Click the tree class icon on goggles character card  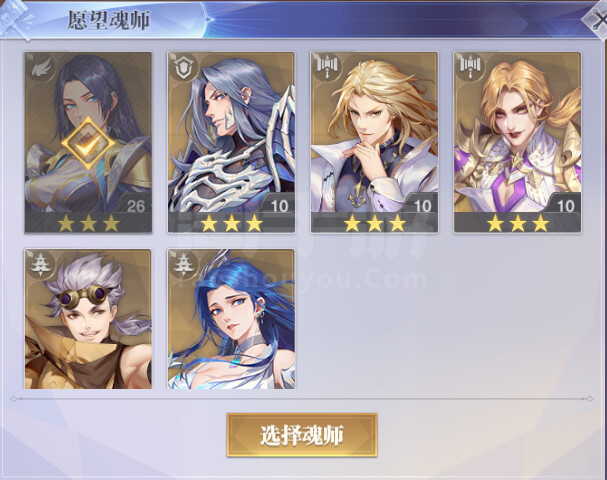[x=41, y=265]
